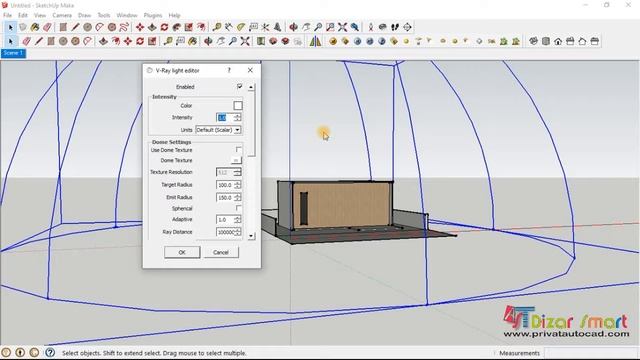640x360 pixels.
Task: Click the Ray Distance value field
Action: (225, 232)
